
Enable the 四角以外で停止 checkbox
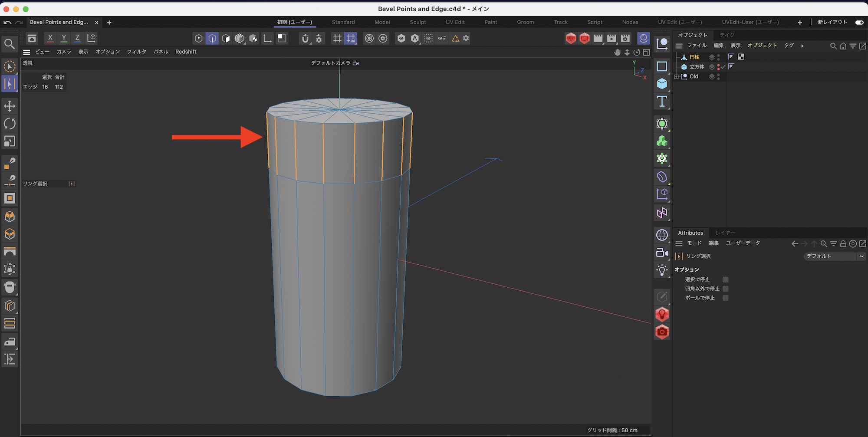[x=725, y=289]
